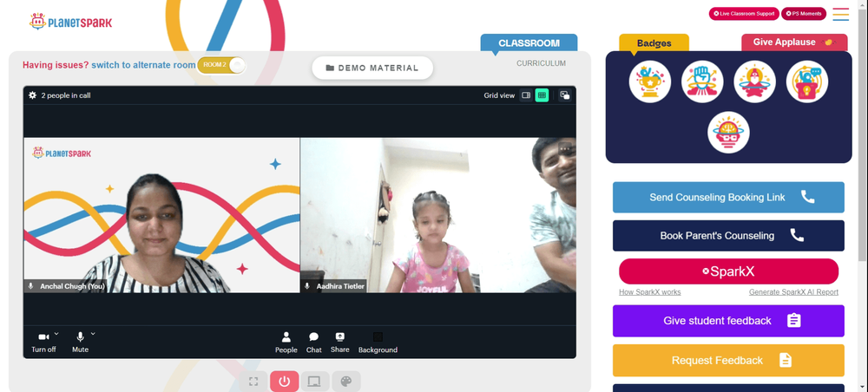Toggle the Room 2 alternate room switch
This screenshot has width=868, height=392.
pos(220,65)
